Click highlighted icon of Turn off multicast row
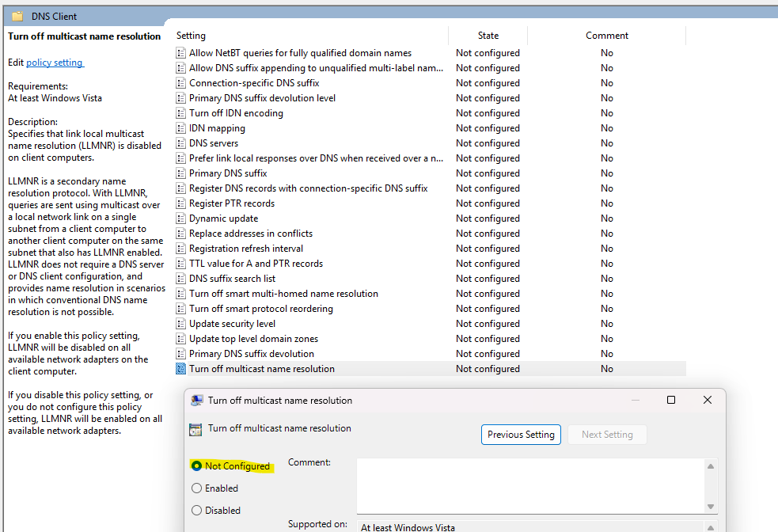Viewport: 778px width, 532px height. tap(181, 369)
